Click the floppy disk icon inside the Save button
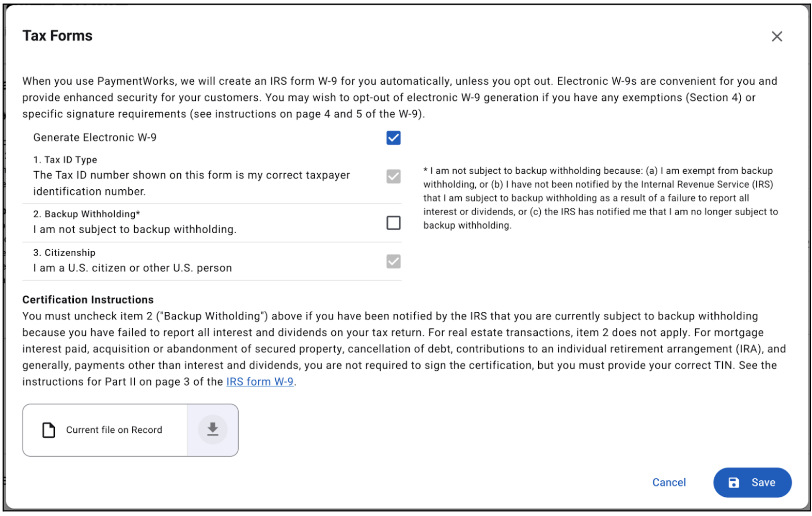812x516 pixels. 734,482
